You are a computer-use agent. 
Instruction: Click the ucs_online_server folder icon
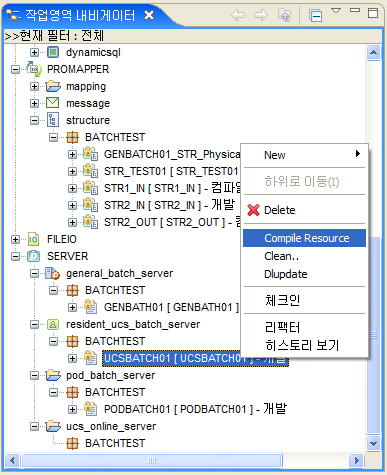coord(53,426)
